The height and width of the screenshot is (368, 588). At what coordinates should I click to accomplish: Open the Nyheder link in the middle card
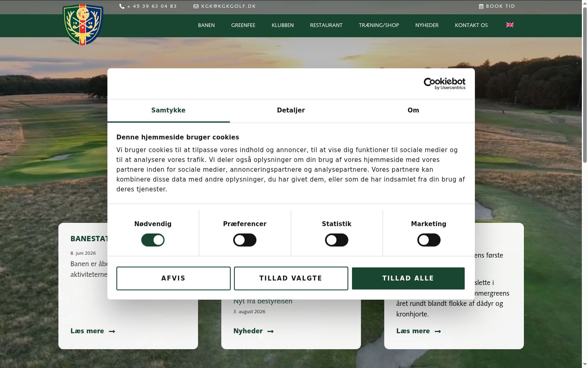[x=248, y=331]
